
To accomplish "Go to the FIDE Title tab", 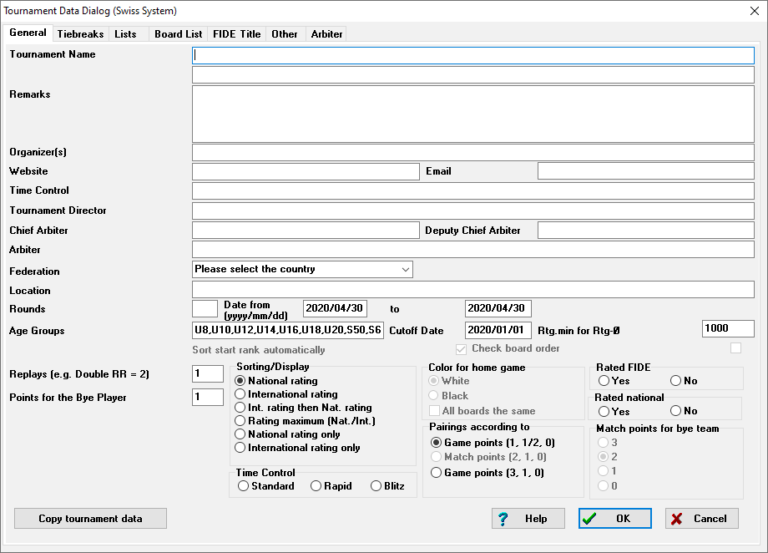I will [236, 34].
